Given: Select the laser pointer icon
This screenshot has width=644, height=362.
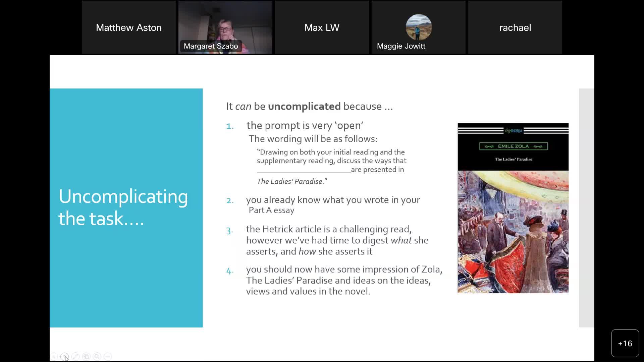Looking at the screenshot, I should click(65, 356).
